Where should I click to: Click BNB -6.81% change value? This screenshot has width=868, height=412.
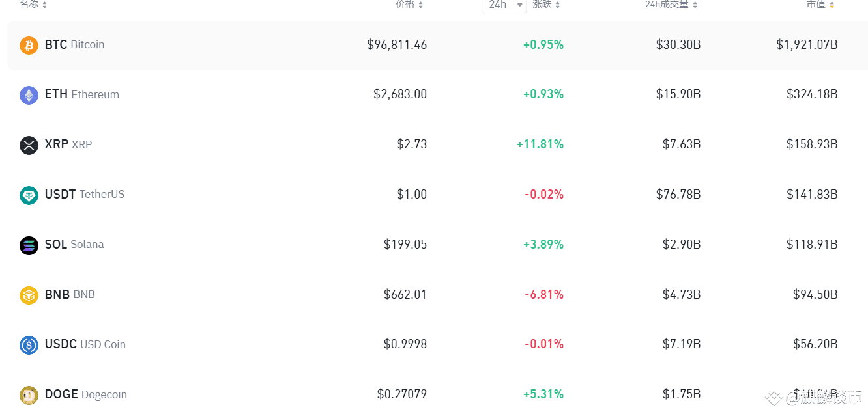(544, 295)
